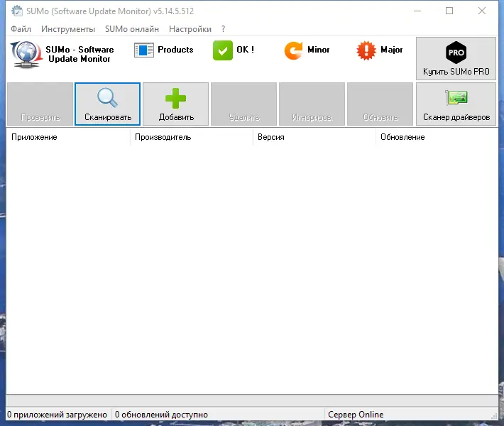This screenshot has height=426, width=504.
Task: Click the red Major update icon
Action: pos(366,50)
